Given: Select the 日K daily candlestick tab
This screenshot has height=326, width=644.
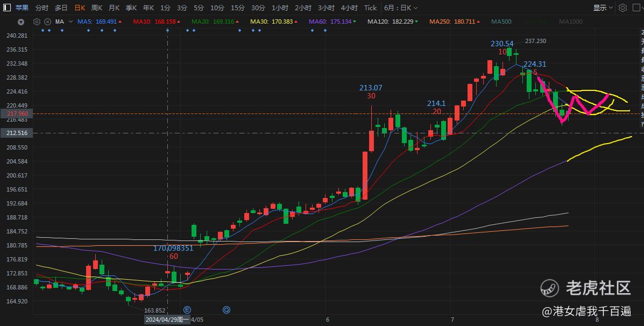Looking at the screenshot, I should click(80, 8).
